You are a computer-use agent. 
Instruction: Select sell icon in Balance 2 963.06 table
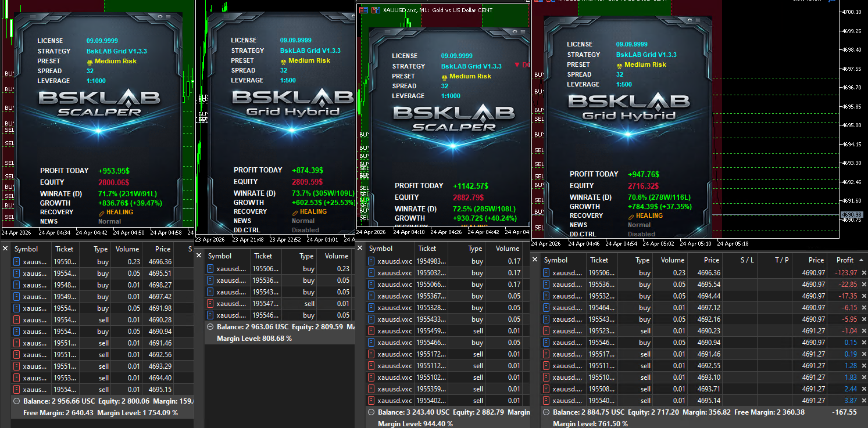point(210,303)
